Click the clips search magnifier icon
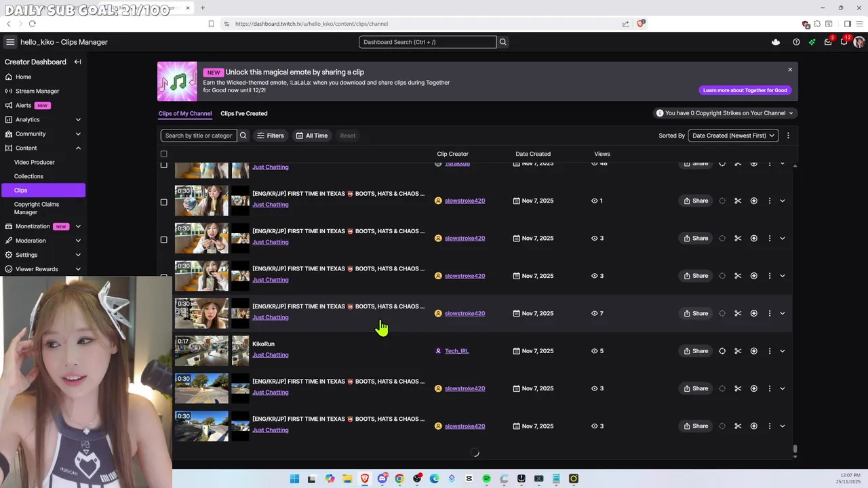The width and height of the screenshot is (868, 488). pos(243,136)
